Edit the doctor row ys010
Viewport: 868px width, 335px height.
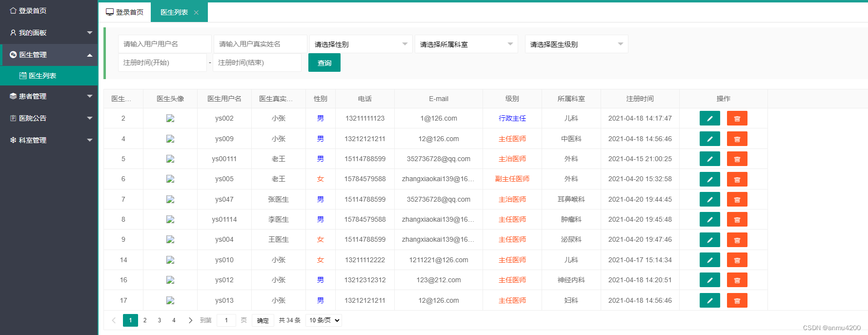coord(709,260)
